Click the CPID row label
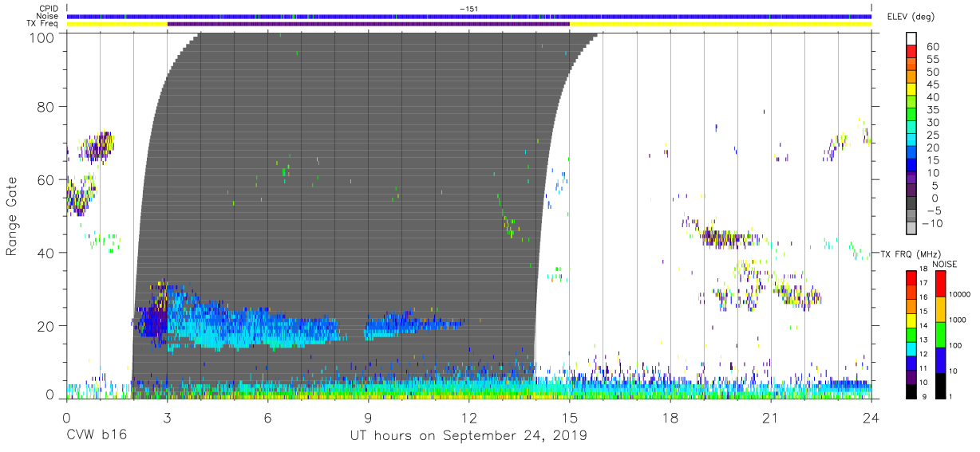 pos(49,9)
